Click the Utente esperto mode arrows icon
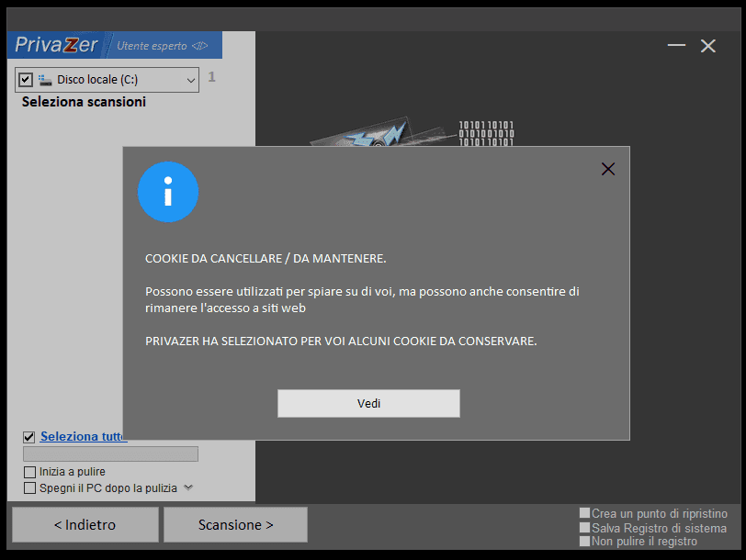The width and height of the screenshot is (746, 560). [200, 46]
